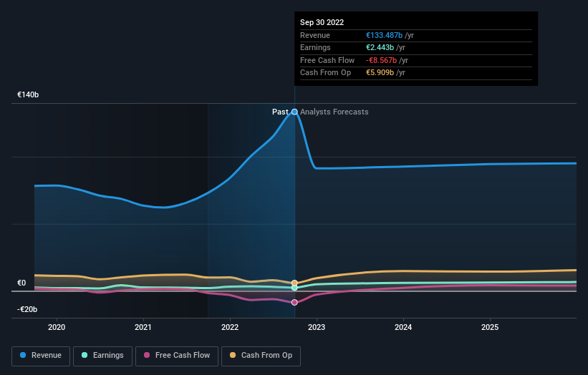
Task: Select the orange Cash From Op data point
Action: [x=295, y=283]
